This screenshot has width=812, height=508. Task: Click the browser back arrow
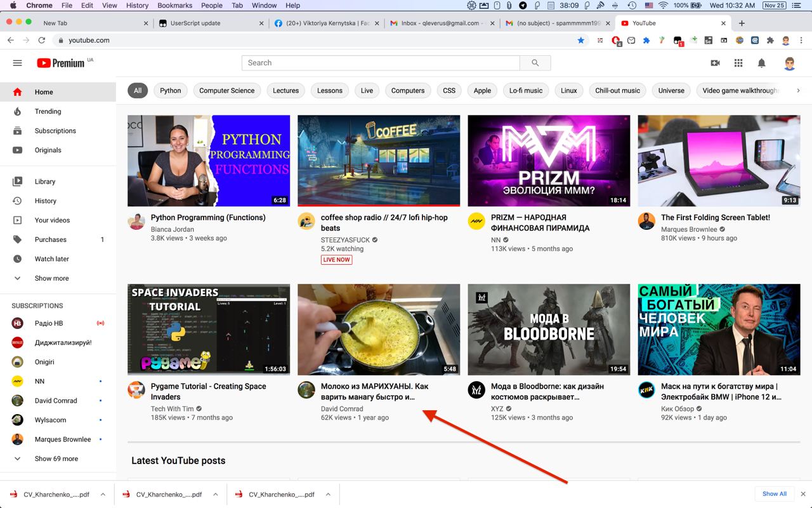point(10,40)
